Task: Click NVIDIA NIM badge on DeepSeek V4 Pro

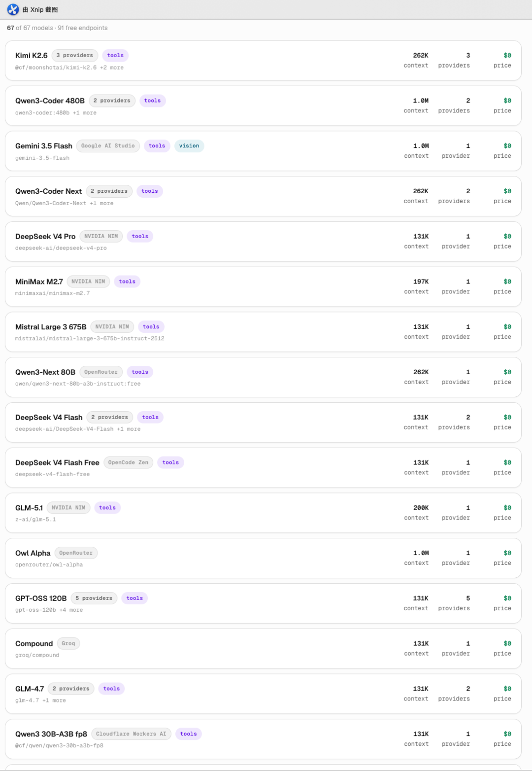Action: pyautogui.click(x=101, y=236)
